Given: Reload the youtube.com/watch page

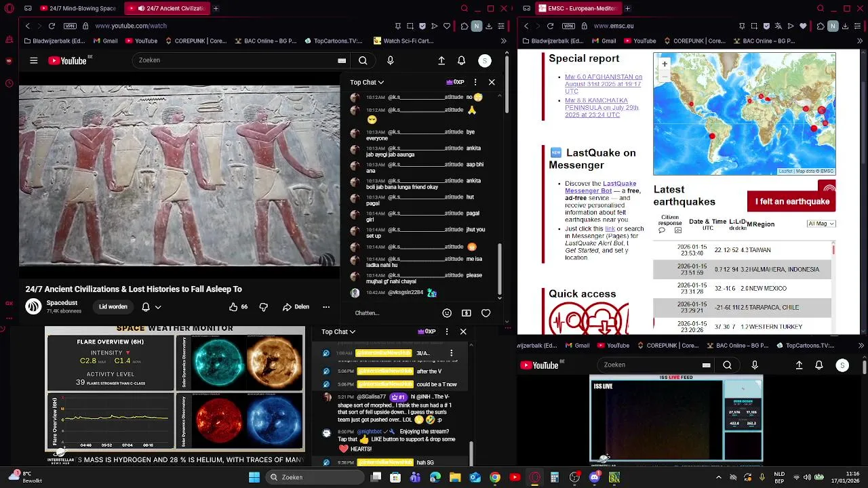Looking at the screenshot, I should coord(52,26).
